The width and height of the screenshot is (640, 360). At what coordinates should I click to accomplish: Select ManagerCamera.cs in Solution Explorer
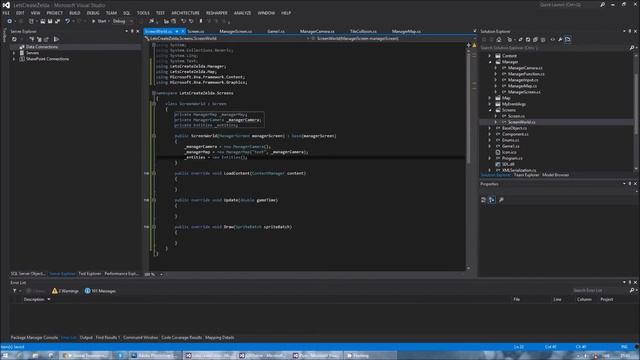click(525, 68)
